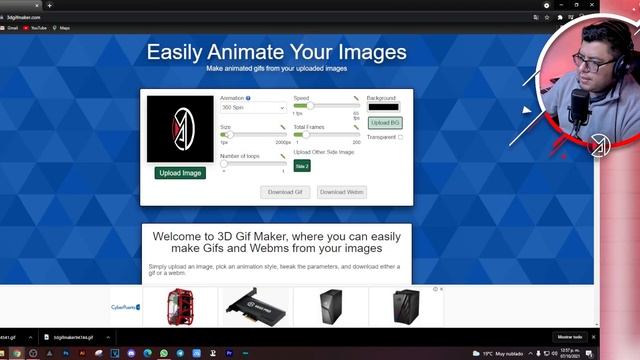The image size is (640, 360).
Task: Open Discord from the taskbar
Action: 131,353
